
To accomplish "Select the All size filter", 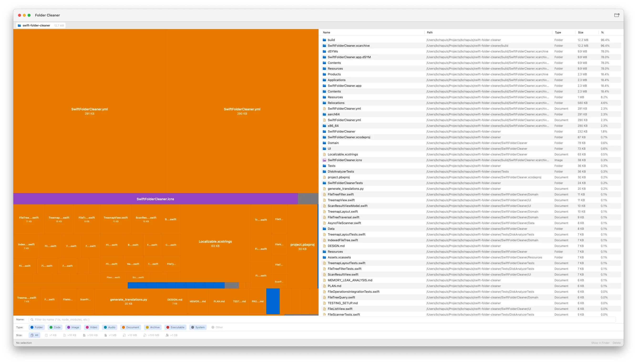I will tap(35, 335).
